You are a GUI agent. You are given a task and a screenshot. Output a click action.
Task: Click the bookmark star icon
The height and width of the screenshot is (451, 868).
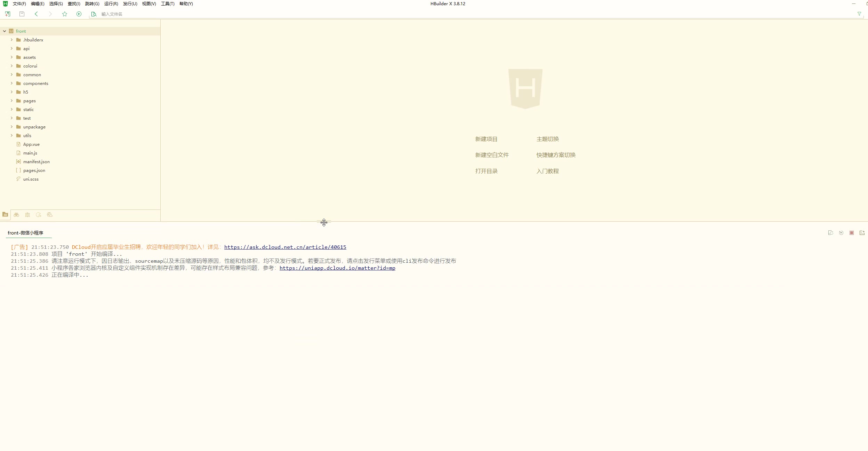[x=65, y=14]
